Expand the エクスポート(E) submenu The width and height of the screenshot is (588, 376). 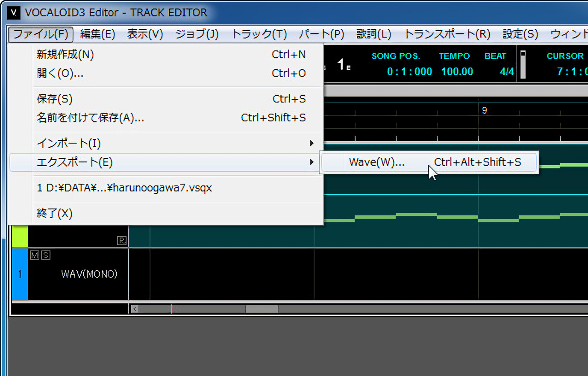coord(165,162)
